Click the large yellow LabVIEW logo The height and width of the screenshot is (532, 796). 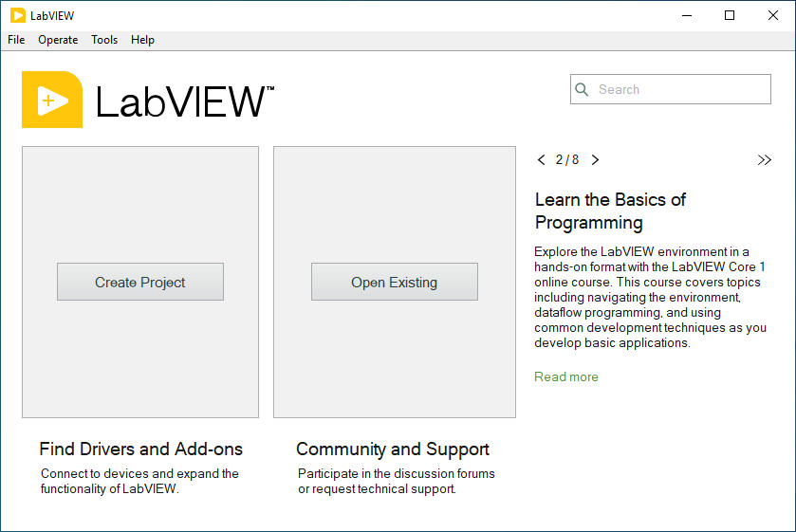52,100
